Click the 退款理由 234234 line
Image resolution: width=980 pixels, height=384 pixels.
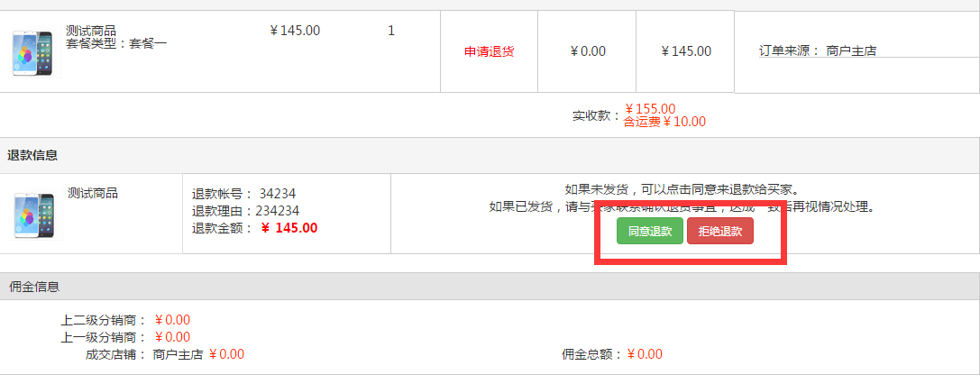click(x=245, y=211)
